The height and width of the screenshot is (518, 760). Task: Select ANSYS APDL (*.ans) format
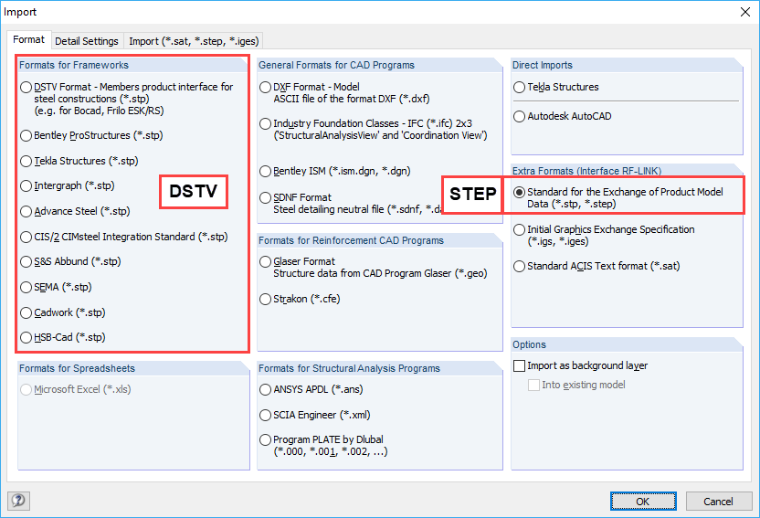(265, 390)
